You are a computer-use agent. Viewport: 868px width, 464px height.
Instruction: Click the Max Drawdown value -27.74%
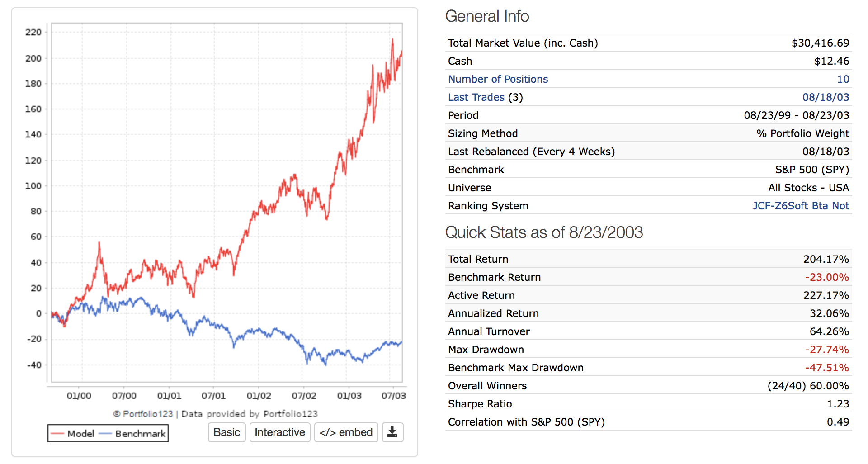(x=826, y=350)
